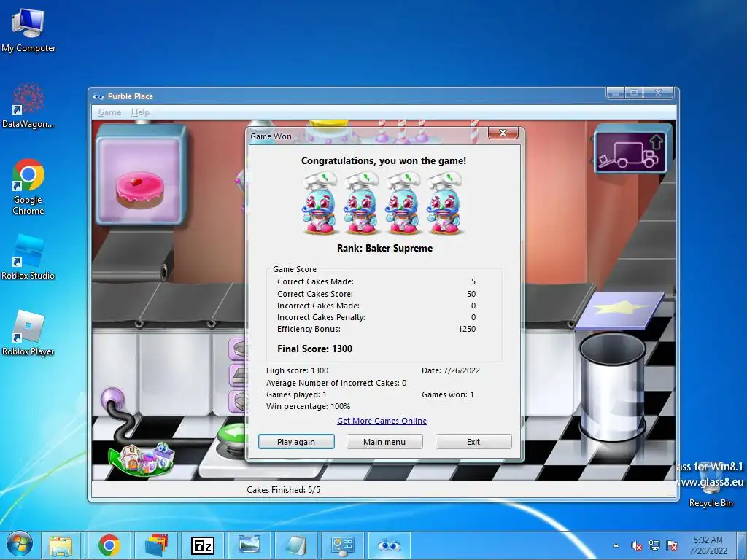Open My Computer desktop icon

point(28,31)
